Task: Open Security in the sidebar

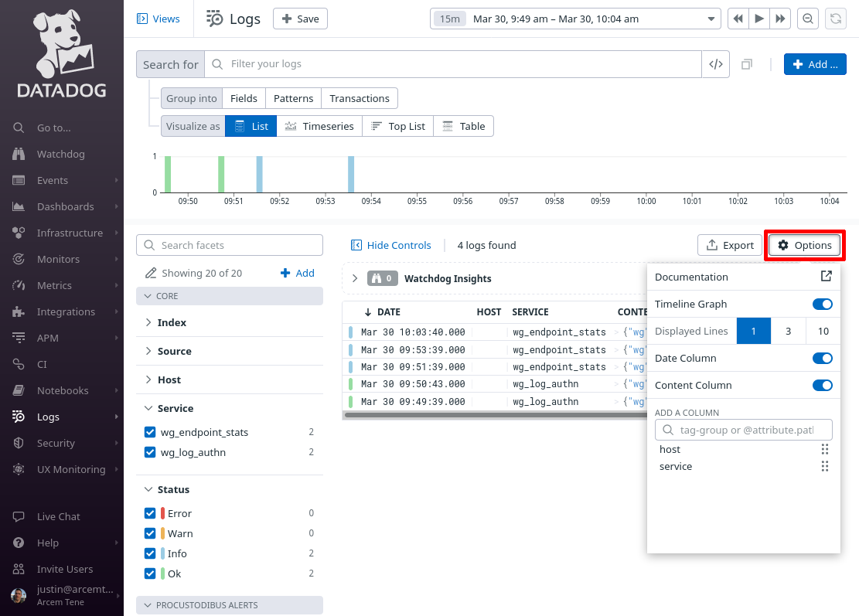Action: [x=56, y=443]
